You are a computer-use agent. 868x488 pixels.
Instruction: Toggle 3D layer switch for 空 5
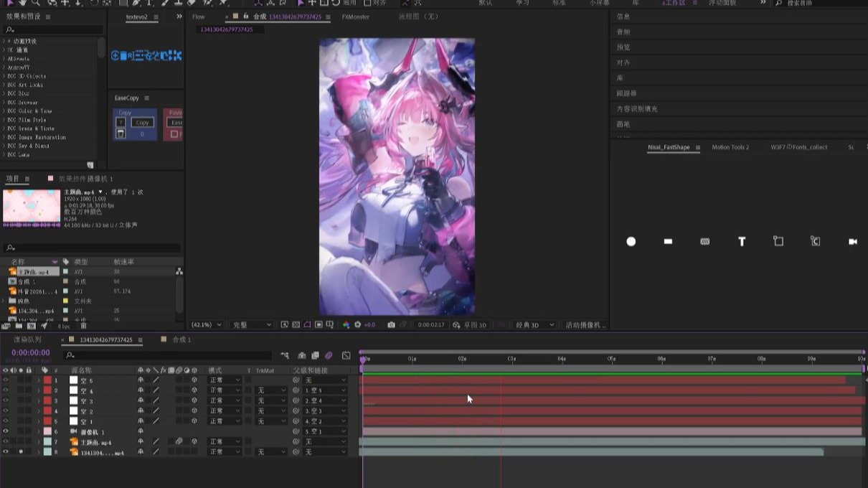pyautogui.click(x=194, y=380)
